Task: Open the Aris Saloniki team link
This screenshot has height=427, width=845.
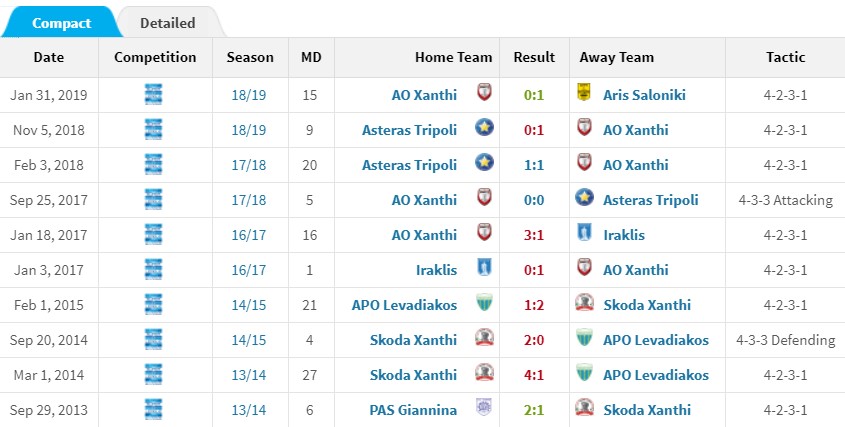Action: tap(644, 95)
